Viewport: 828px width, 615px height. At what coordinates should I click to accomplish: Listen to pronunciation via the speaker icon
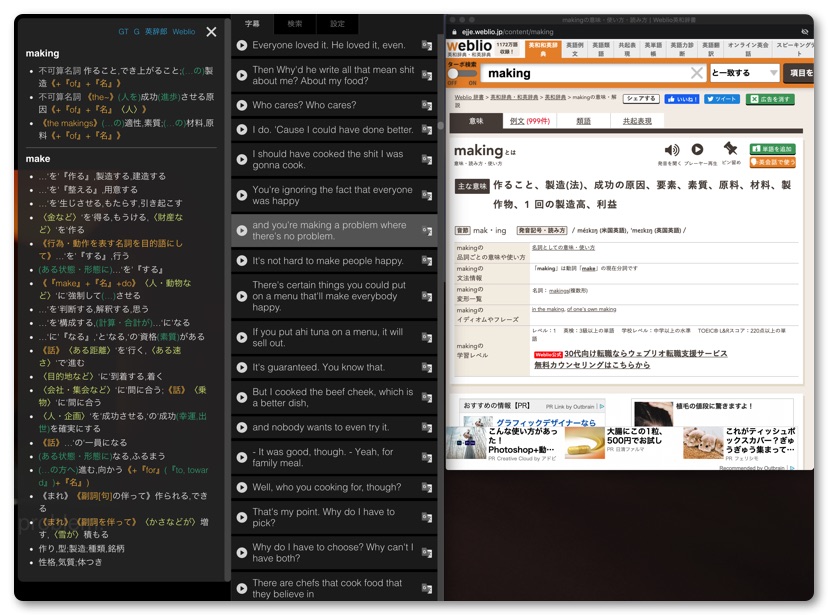pos(671,150)
